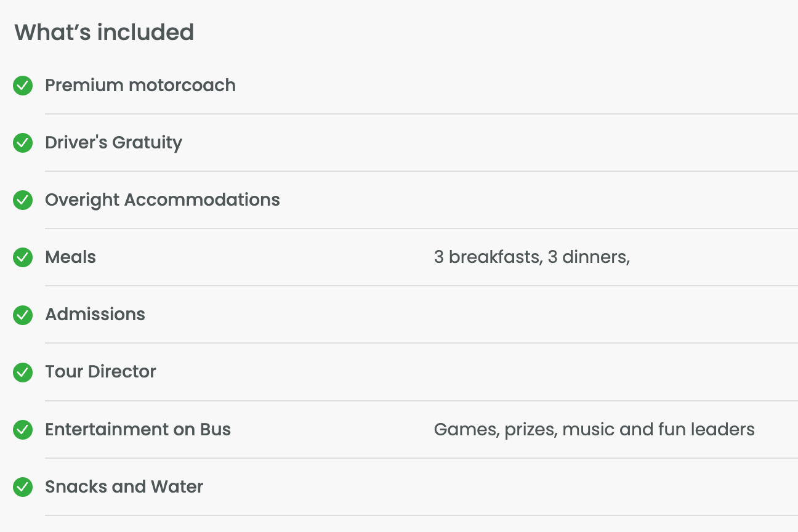
Task: Select the Premium motorcoach label
Action: tap(140, 85)
